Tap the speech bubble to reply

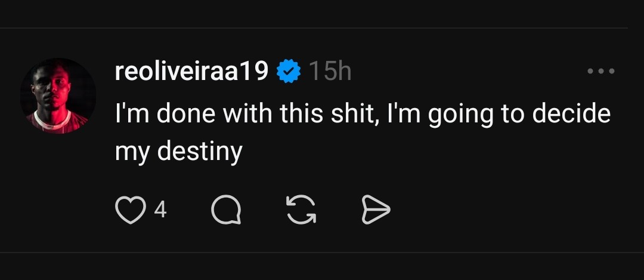point(226,210)
